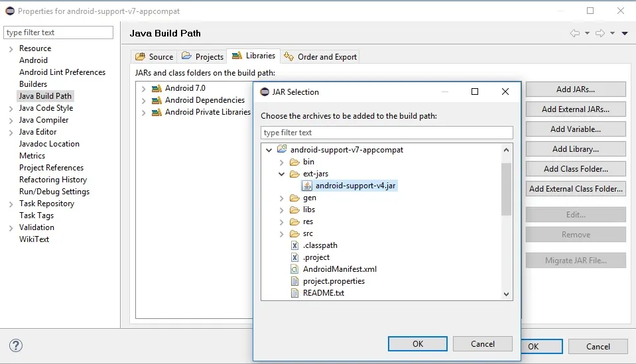Click the gen folder icon

(x=294, y=198)
